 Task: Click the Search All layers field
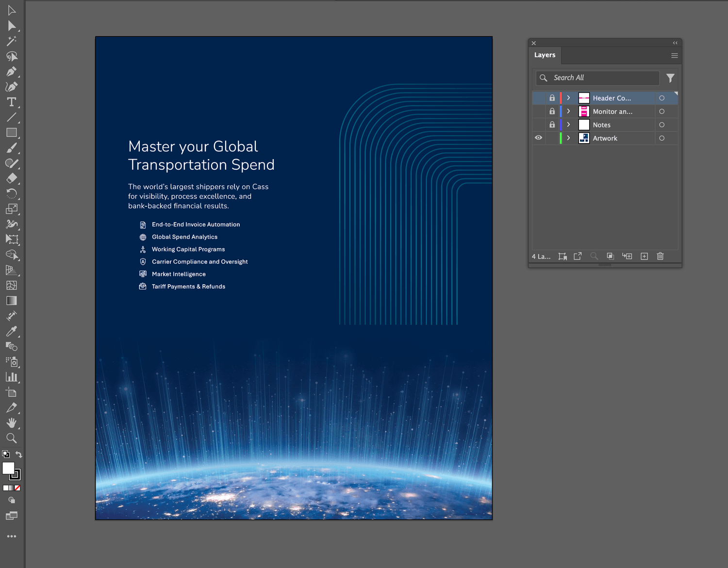[597, 78]
